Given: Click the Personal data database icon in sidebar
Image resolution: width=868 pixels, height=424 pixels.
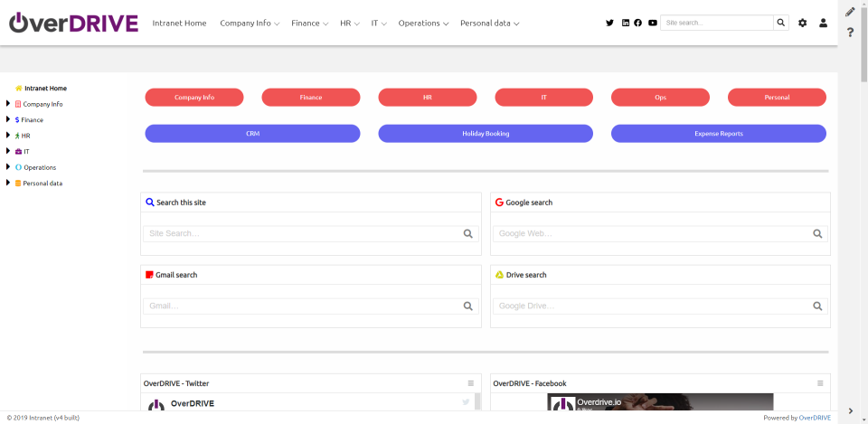Looking at the screenshot, I should coord(18,184).
